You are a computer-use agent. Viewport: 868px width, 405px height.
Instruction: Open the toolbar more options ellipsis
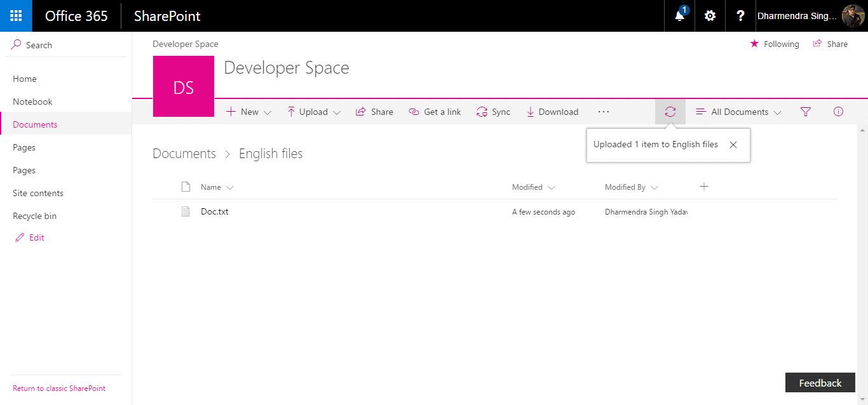[x=604, y=112]
